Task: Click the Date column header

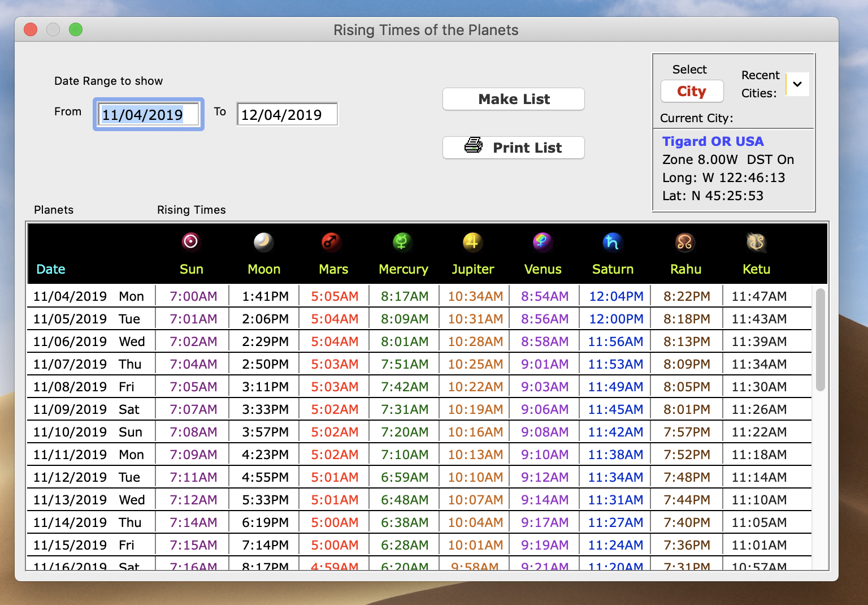Action: point(51,269)
